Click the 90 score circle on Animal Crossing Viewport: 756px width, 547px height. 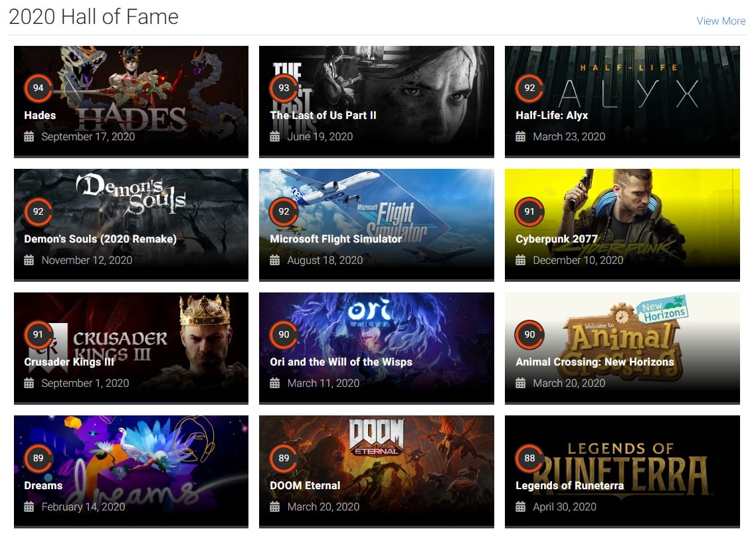(529, 334)
